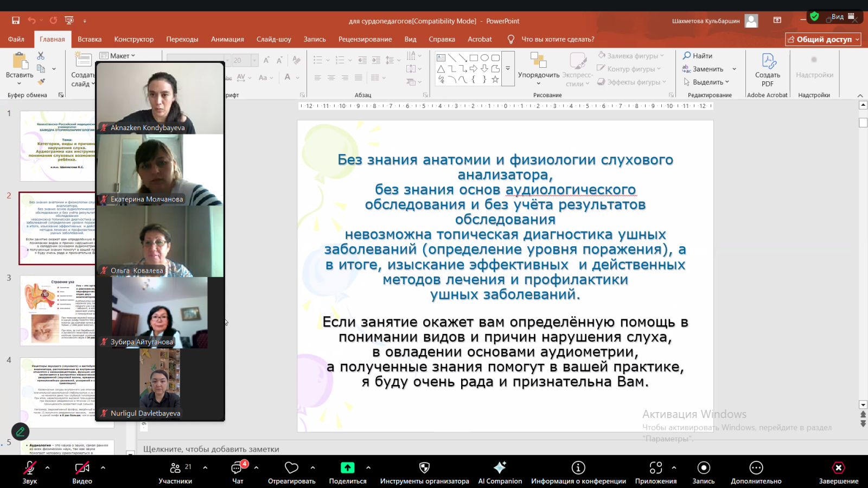
Task: Switch to the Вставка ribbon tab
Action: pos(90,39)
